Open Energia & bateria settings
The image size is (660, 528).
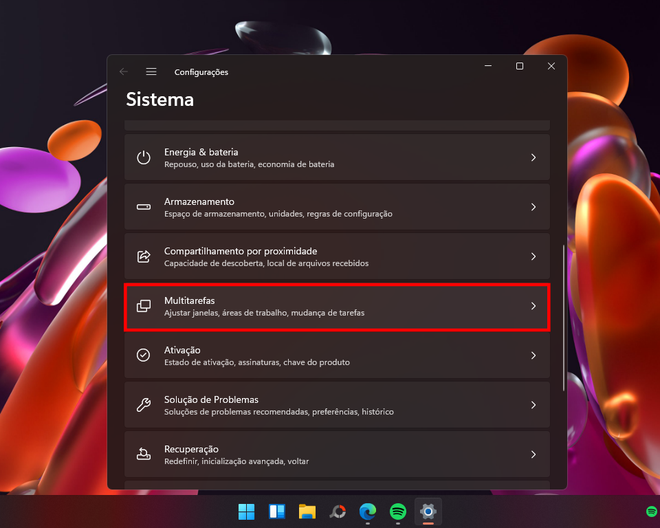337,157
